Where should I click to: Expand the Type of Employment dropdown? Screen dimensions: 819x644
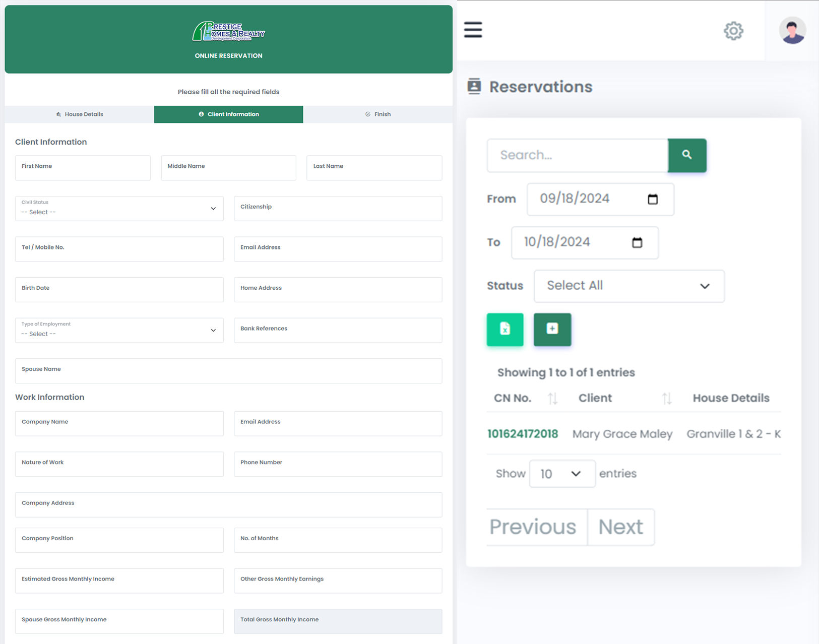pos(119,330)
